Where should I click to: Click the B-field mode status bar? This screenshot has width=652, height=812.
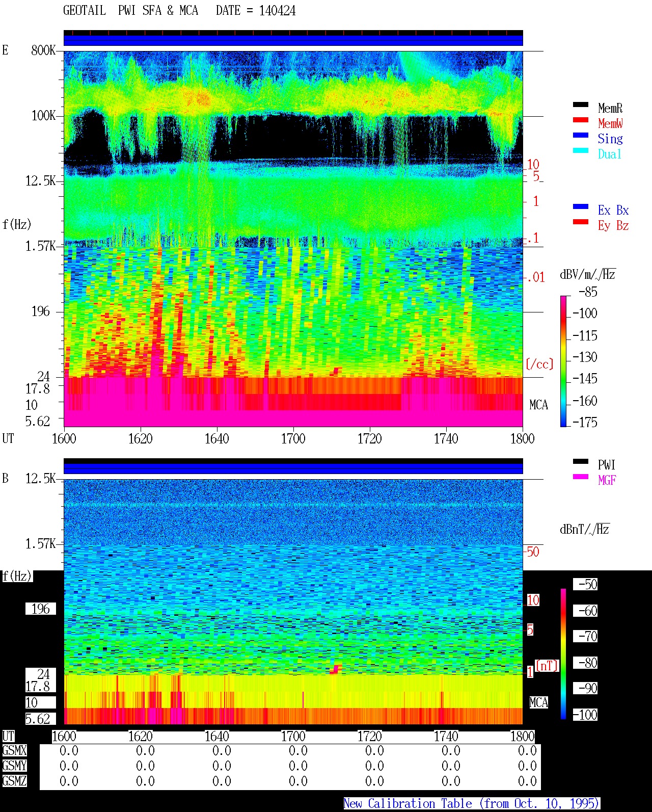(x=293, y=466)
